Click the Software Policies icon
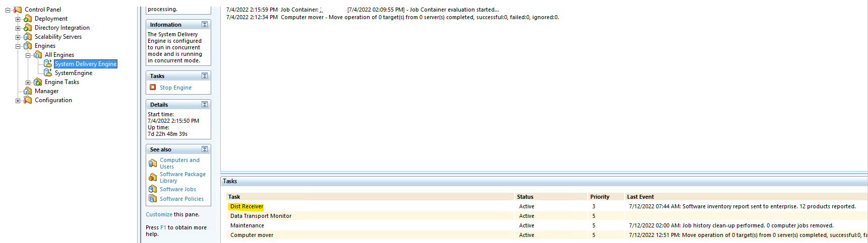This screenshot has height=243, width=868. (x=153, y=199)
